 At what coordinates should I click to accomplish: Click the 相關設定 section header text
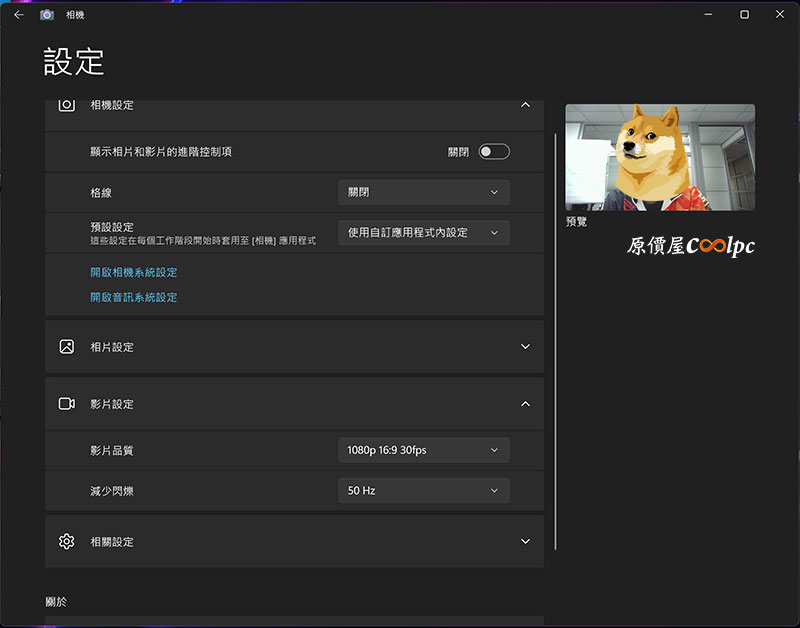pos(112,542)
